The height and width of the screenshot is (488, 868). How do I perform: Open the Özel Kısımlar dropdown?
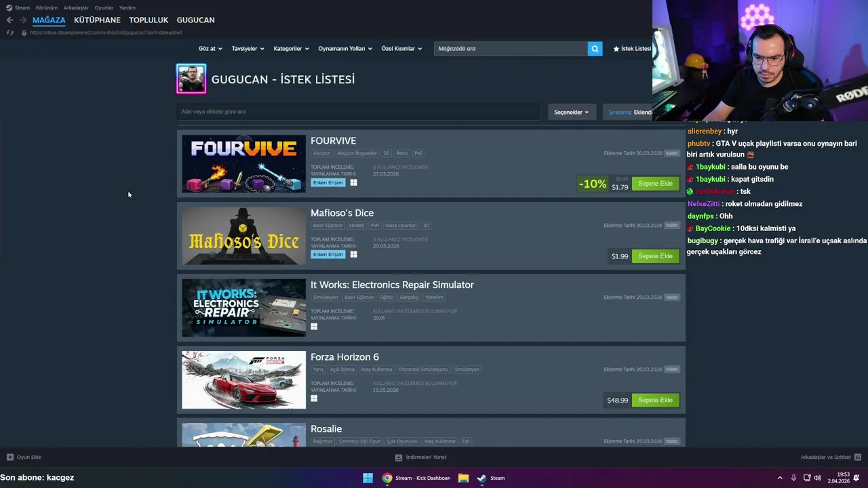click(x=401, y=49)
